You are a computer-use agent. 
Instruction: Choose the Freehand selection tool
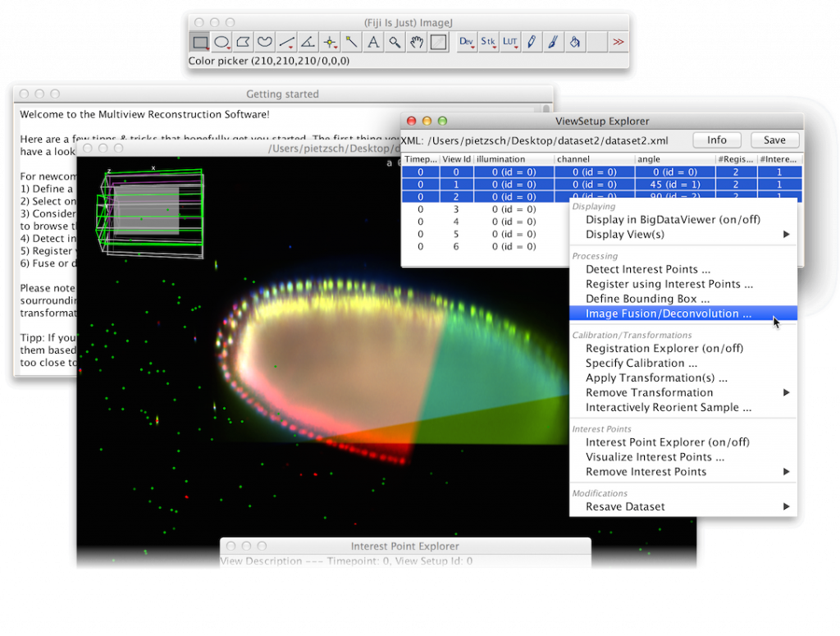pos(265,42)
